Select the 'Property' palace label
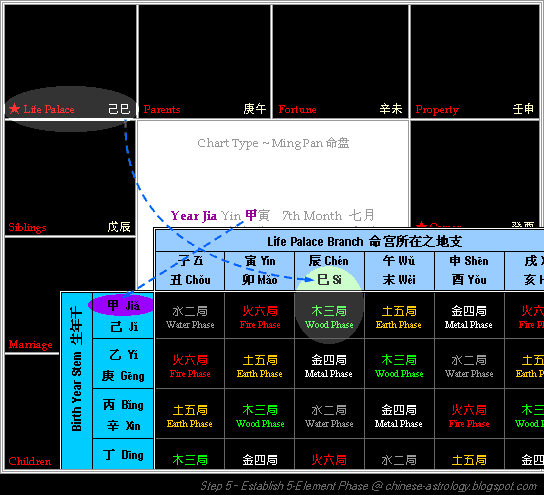The image size is (544, 495). (437, 110)
